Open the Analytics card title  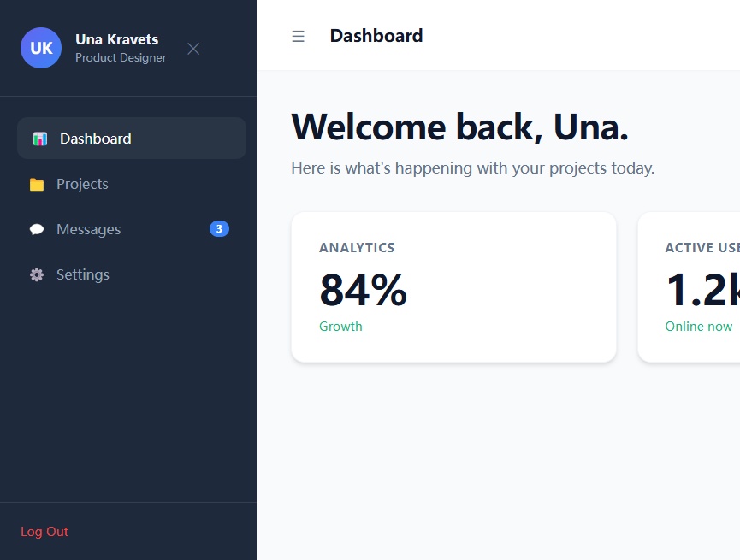click(x=357, y=248)
